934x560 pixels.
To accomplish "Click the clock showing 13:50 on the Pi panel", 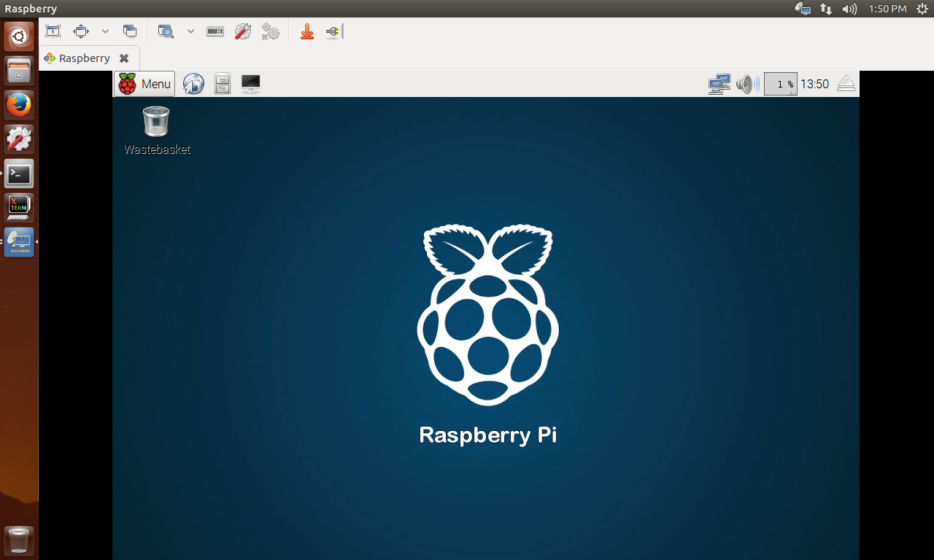I will [815, 83].
